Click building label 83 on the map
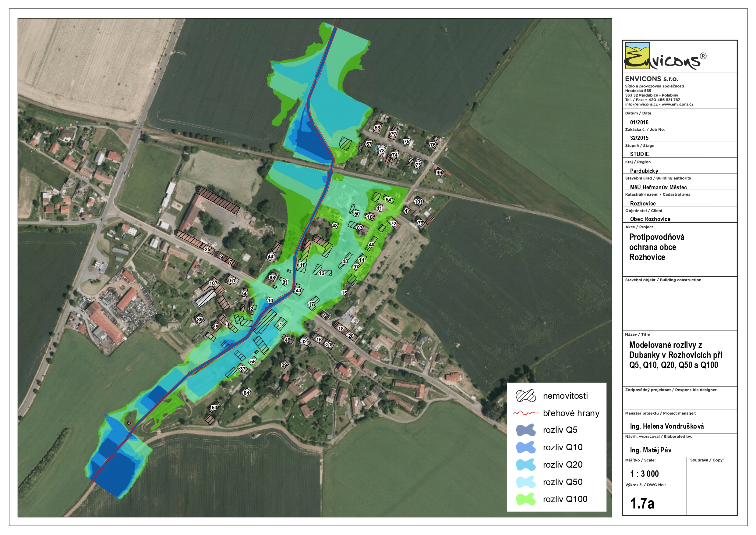This screenshot has height=535, width=756. tap(359, 228)
